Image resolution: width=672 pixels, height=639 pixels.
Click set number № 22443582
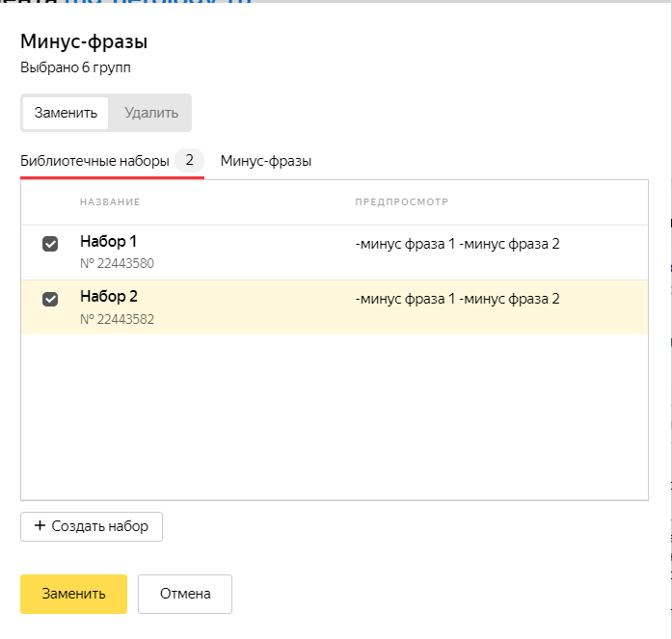coord(117,319)
